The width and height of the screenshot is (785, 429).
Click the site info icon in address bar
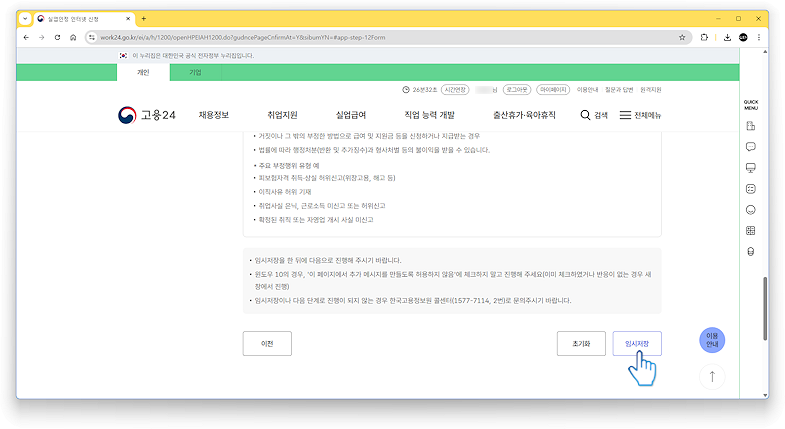[x=92, y=38]
